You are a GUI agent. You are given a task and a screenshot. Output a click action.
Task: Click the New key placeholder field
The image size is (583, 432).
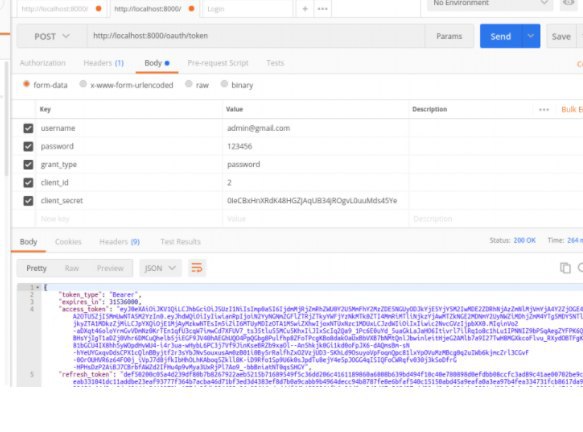click(129, 219)
